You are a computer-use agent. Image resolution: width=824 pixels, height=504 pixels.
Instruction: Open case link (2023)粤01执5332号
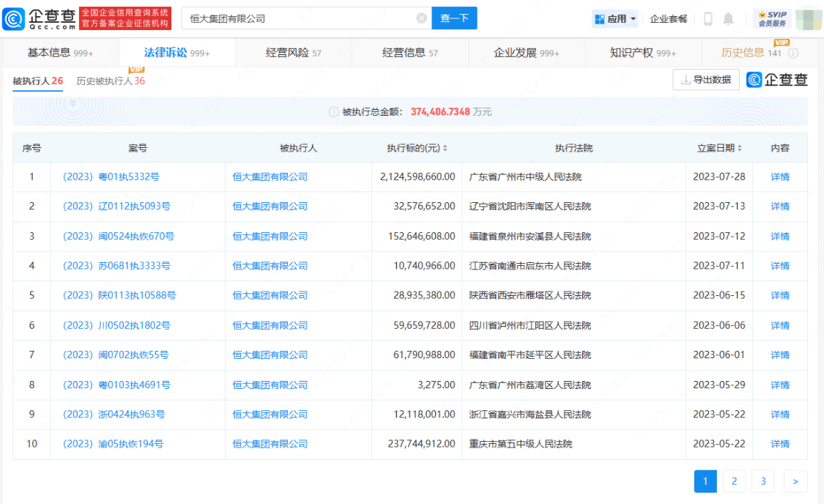[x=111, y=177]
